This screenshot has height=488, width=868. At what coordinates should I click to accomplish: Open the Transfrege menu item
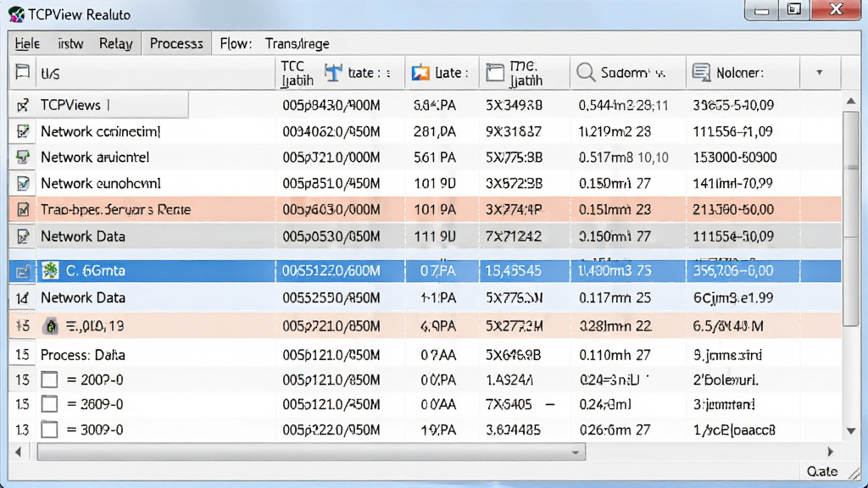[297, 44]
